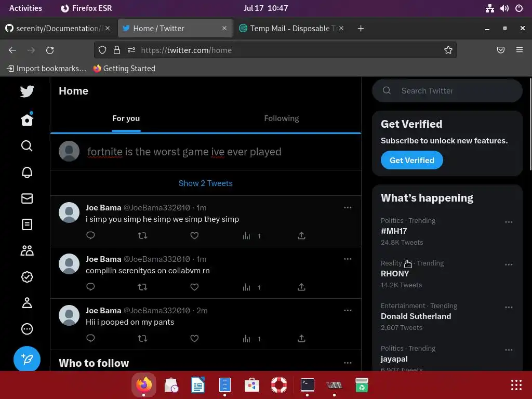Like the 'Hii i pooped' tweet
The height and width of the screenshot is (399, 532).
coord(194,338)
